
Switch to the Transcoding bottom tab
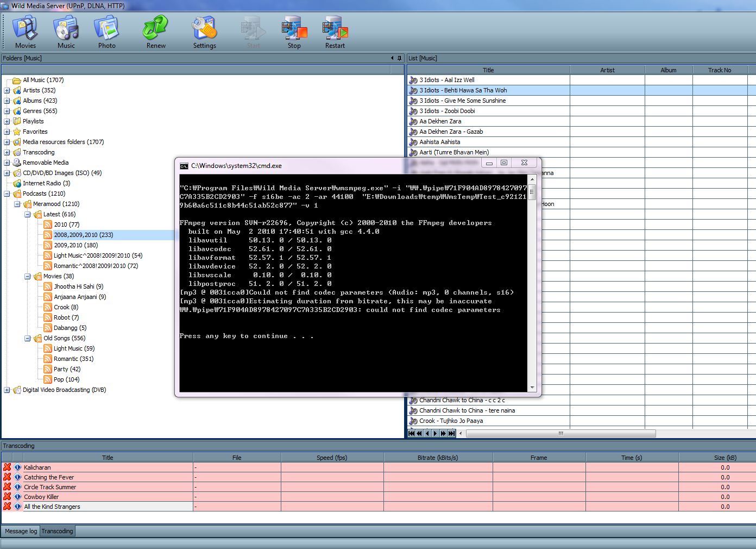[58, 531]
